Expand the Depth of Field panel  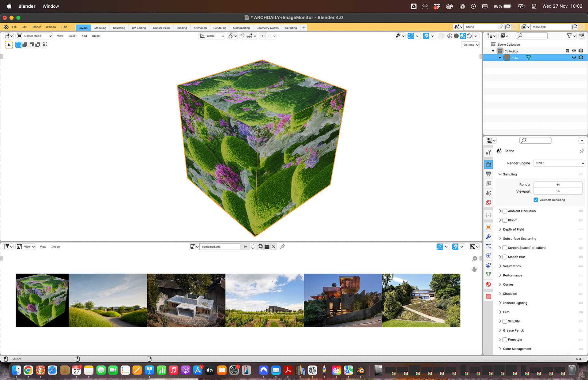tap(513, 229)
